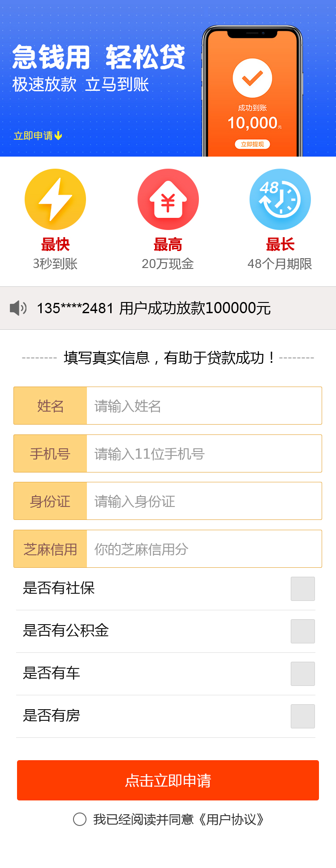Check the 是否有公积金 checkbox
The height and width of the screenshot is (868, 336).
click(x=302, y=631)
